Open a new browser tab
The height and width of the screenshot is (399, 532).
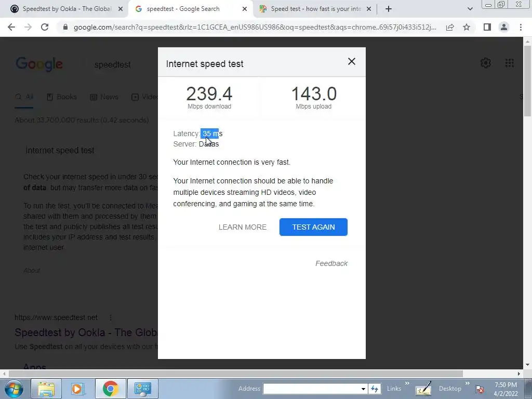point(389,9)
